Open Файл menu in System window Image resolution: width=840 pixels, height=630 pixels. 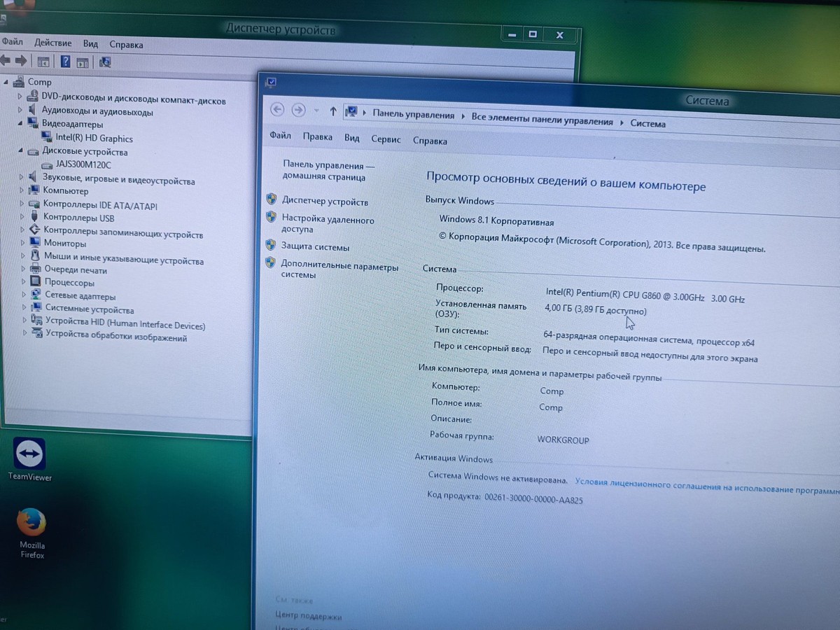coord(280,135)
